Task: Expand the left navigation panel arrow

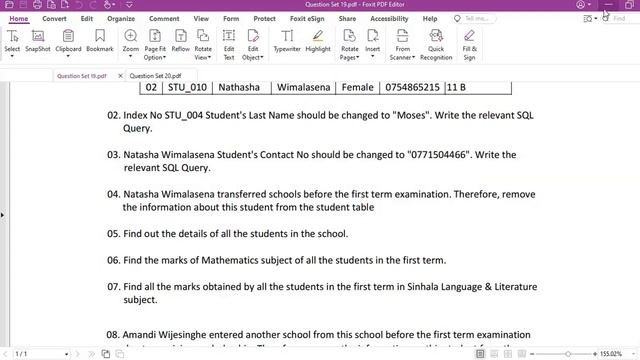Action: pos(2,215)
